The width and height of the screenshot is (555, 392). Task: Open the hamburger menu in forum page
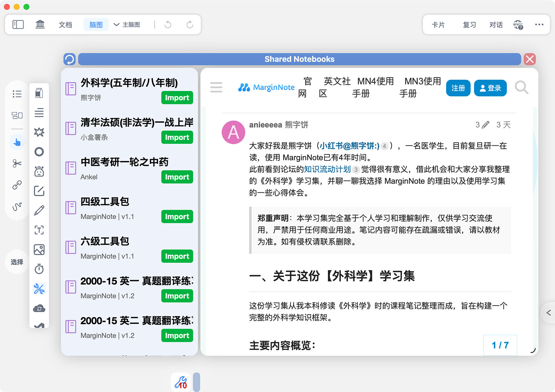[216, 87]
